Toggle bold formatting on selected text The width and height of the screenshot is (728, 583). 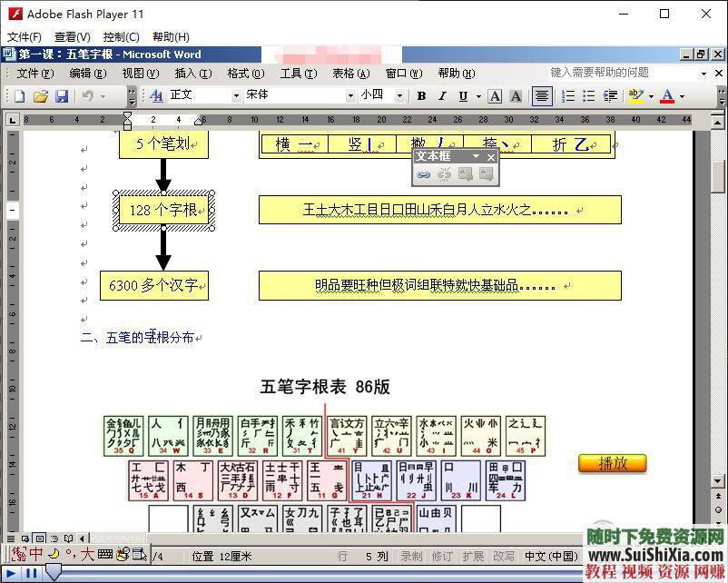click(x=420, y=96)
